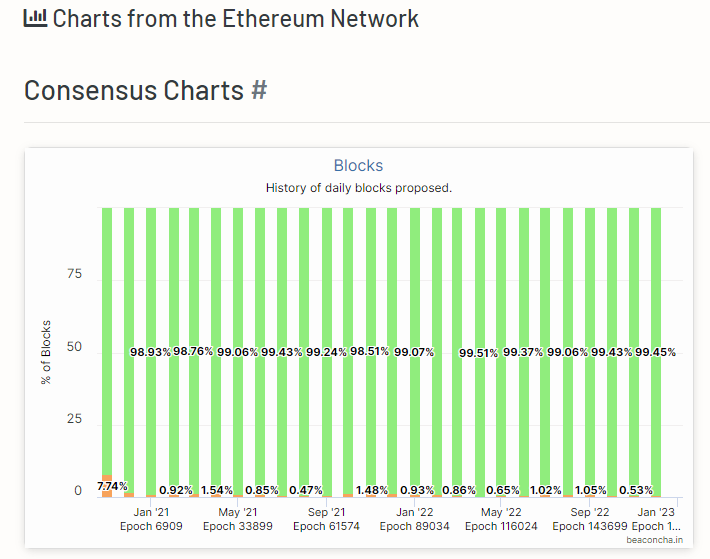This screenshot has height=559, width=710.
Task: Select the Sep '22 Epoch 143699 axis label
Action: (589, 519)
